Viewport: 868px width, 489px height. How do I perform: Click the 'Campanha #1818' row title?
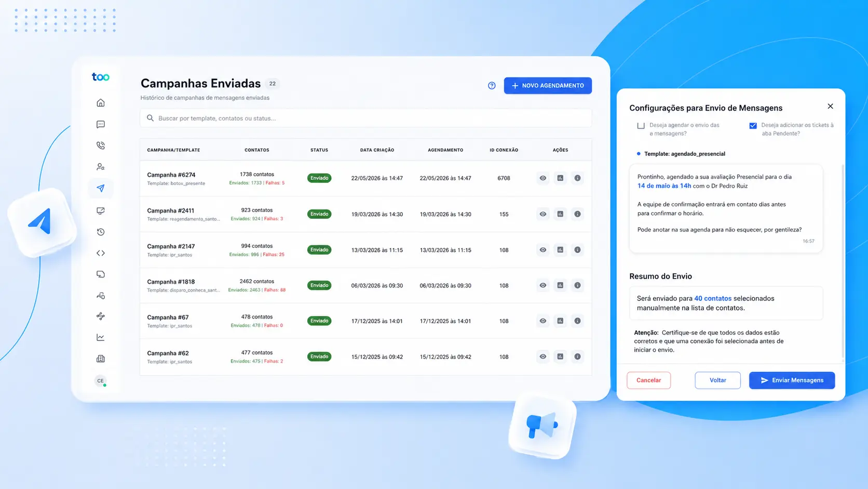click(x=171, y=282)
